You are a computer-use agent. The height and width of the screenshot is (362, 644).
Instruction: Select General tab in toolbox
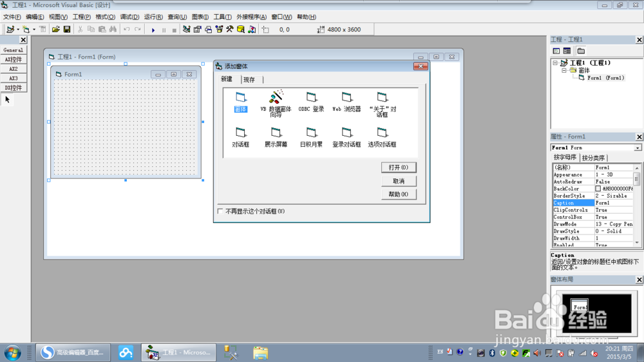coord(13,50)
